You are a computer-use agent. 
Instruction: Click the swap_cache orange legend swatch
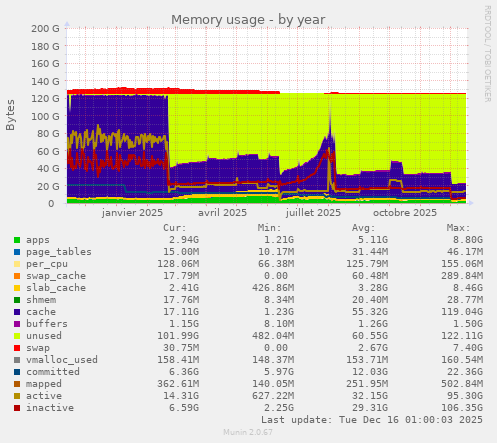pos(17,276)
